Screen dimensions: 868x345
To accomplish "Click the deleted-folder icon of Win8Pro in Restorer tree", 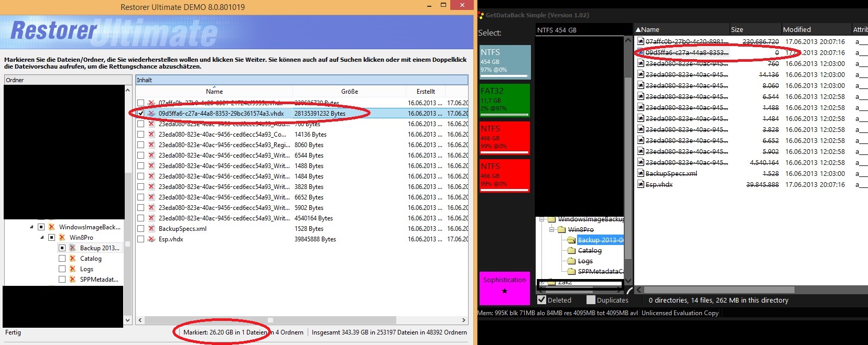I will 62,238.
